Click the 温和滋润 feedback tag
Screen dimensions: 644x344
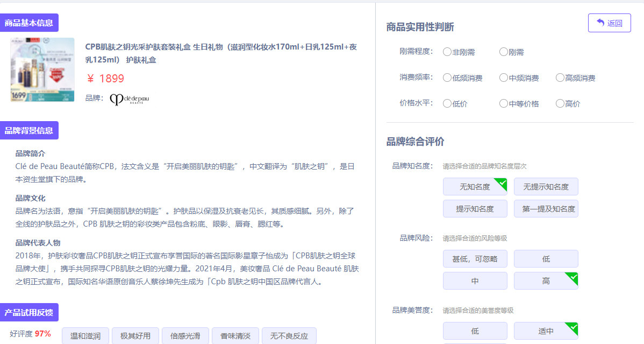click(x=85, y=336)
